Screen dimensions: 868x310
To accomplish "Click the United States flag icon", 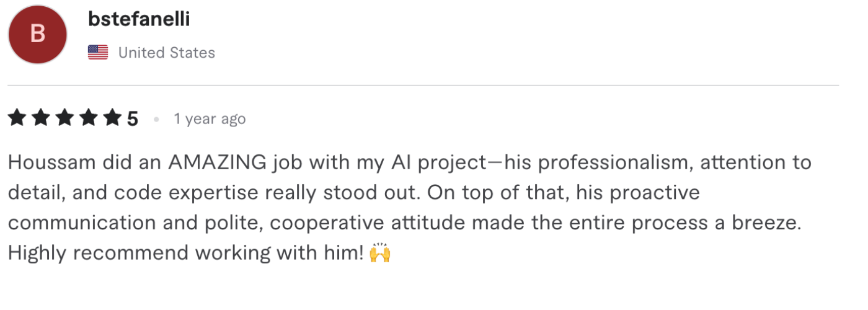I will (x=98, y=53).
